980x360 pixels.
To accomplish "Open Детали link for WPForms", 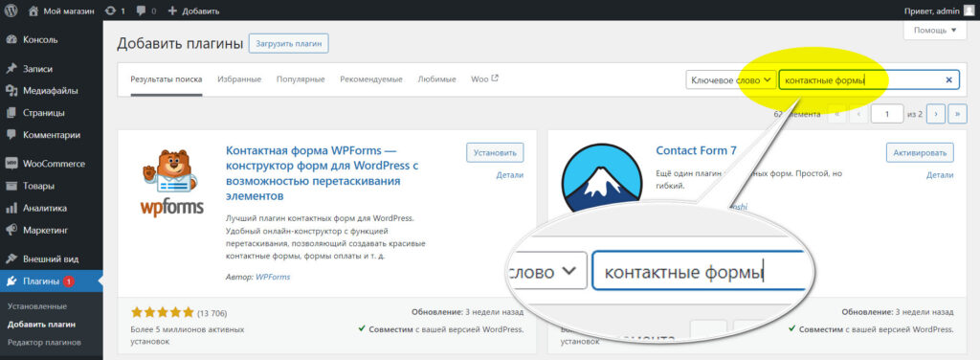I will pyautogui.click(x=510, y=175).
